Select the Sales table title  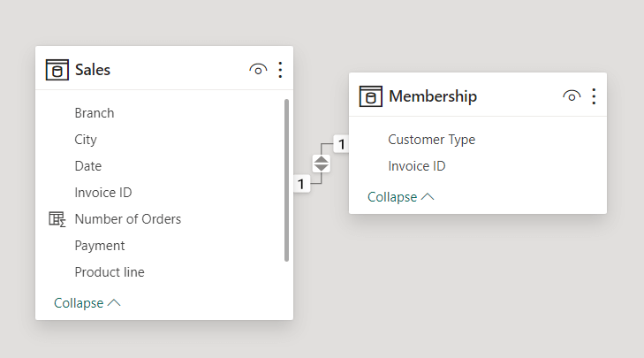(93, 70)
